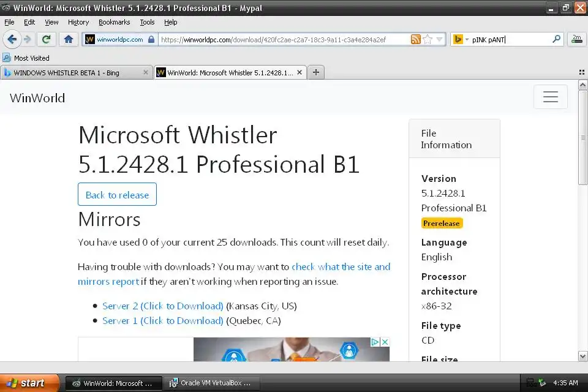Click the Mypal icon in title bar

[6, 7]
